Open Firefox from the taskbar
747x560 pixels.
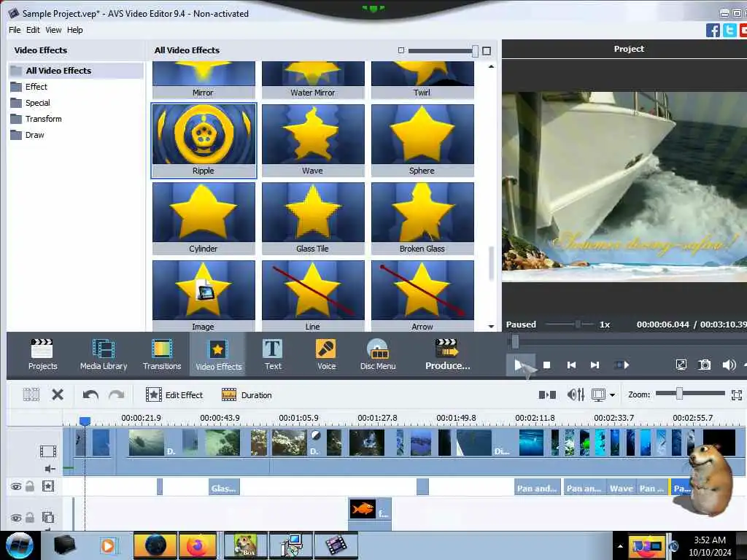[x=198, y=545]
